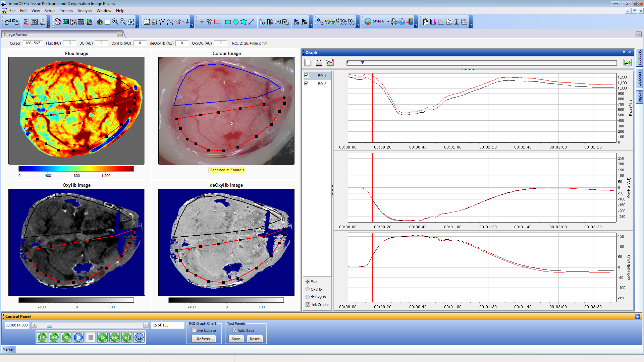This screenshot has width=644, height=362.
Task: Toggle the Link Graphs checkbox
Action: [308, 305]
